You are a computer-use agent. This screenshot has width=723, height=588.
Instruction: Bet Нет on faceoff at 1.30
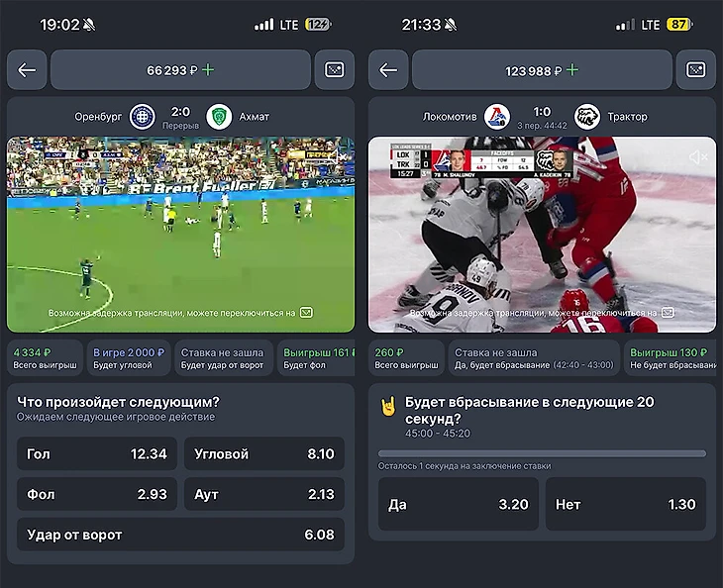coord(626,504)
